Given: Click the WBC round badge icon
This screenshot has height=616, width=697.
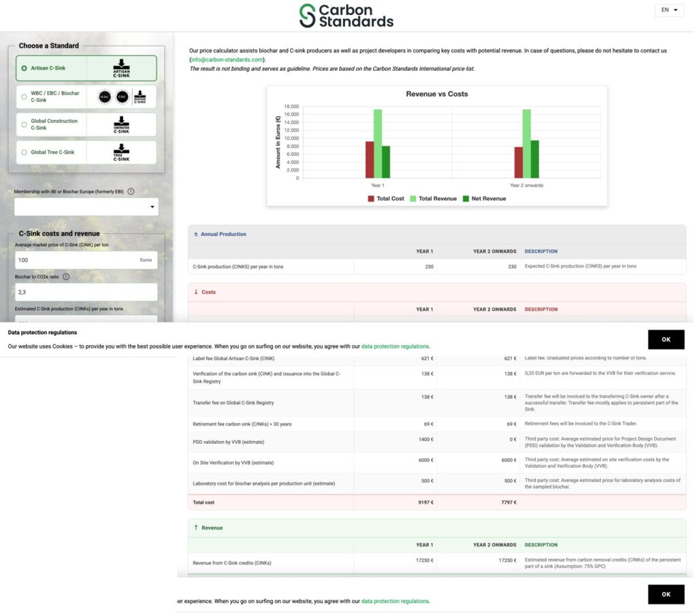Looking at the screenshot, I should tap(105, 97).
